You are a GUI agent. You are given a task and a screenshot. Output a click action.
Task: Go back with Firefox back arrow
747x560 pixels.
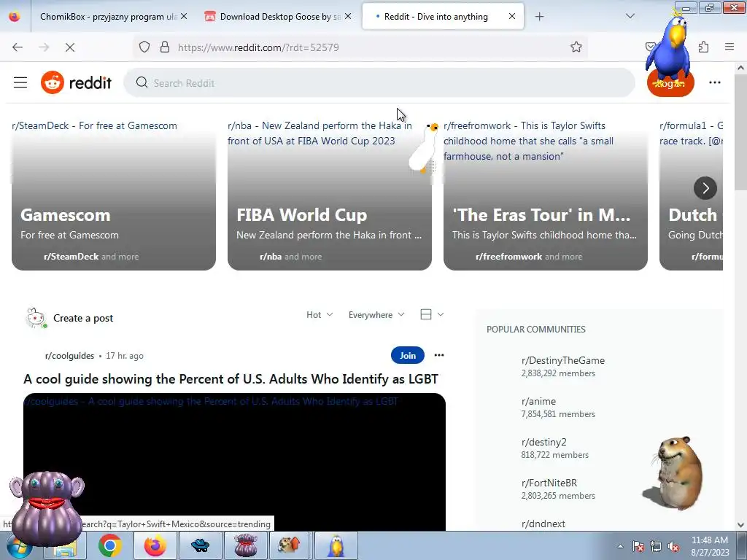pos(18,47)
